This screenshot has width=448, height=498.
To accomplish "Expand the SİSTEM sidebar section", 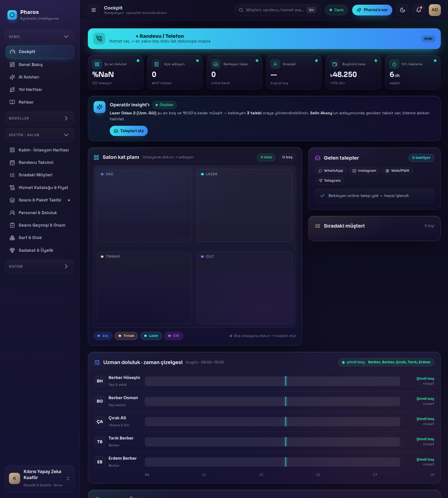I will click(39, 266).
